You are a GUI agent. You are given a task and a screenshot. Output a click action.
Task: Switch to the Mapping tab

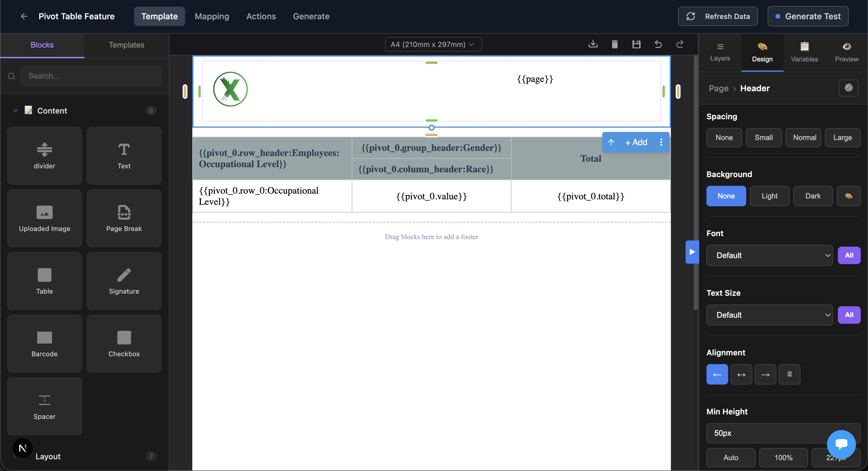tap(212, 16)
